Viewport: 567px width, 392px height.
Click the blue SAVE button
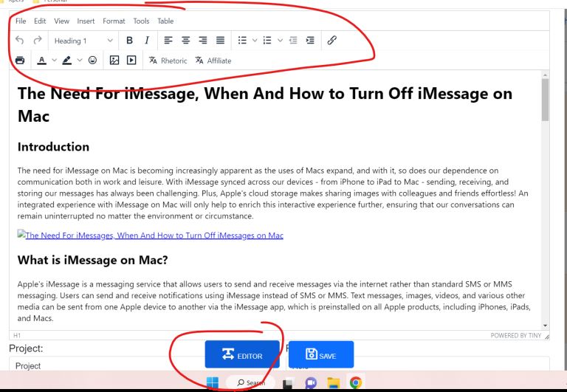pos(321,354)
